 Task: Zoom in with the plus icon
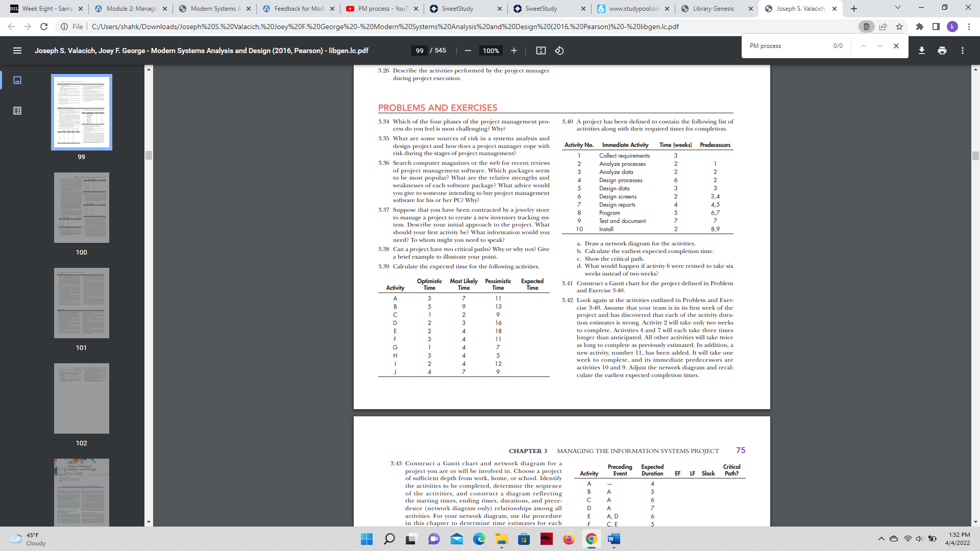coord(514,51)
